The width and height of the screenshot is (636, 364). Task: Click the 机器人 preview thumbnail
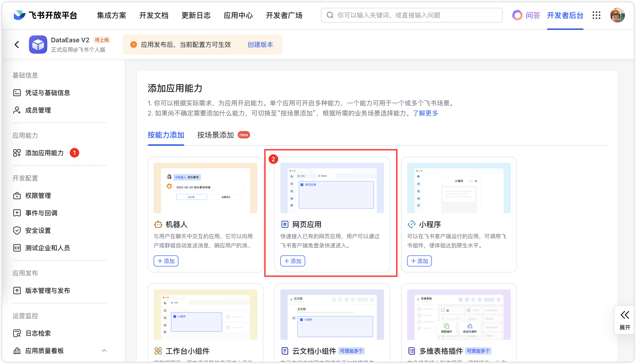coord(205,188)
